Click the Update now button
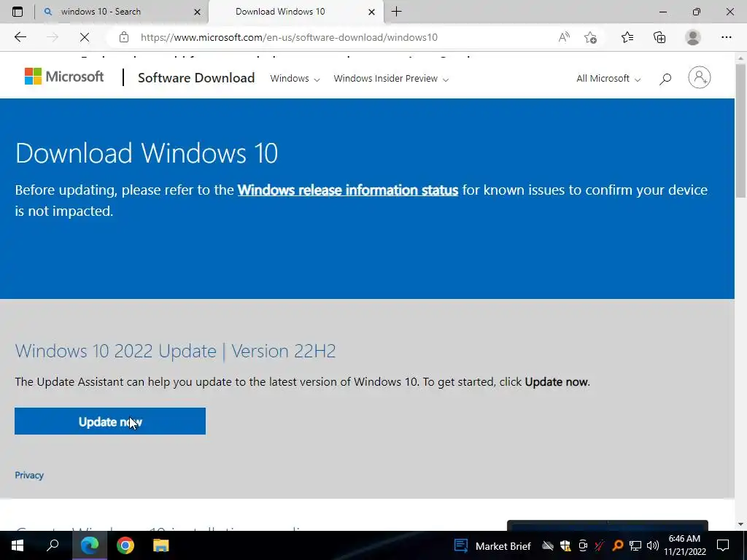Image resolution: width=747 pixels, height=560 pixels. tap(110, 421)
